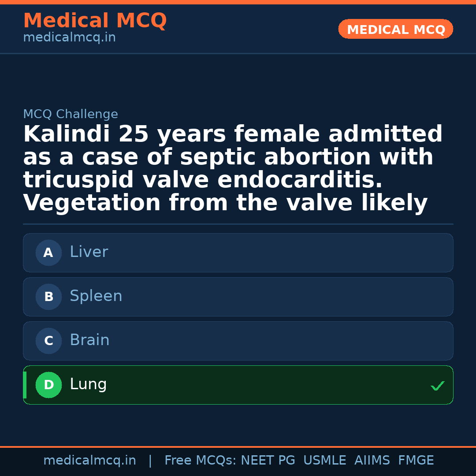Select the Lung answer text
The height and width of the screenshot is (476, 476).
88,384
